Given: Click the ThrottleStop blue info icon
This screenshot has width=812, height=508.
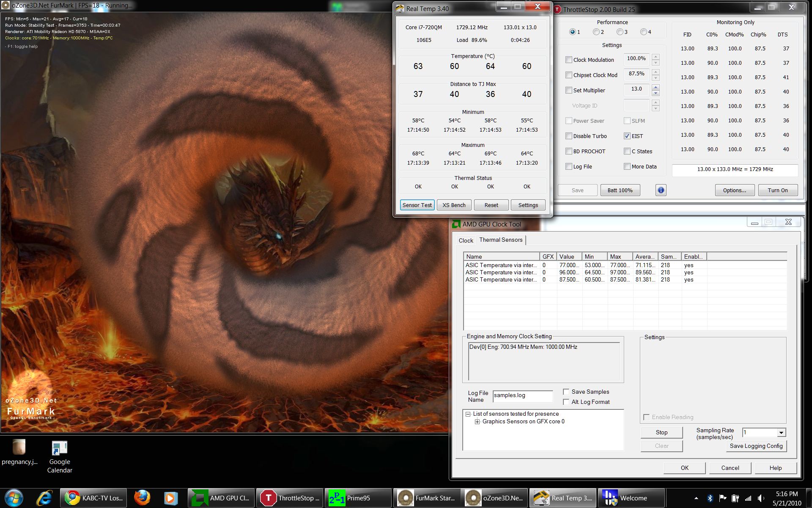Looking at the screenshot, I should pyautogui.click(x=661, y=190).
